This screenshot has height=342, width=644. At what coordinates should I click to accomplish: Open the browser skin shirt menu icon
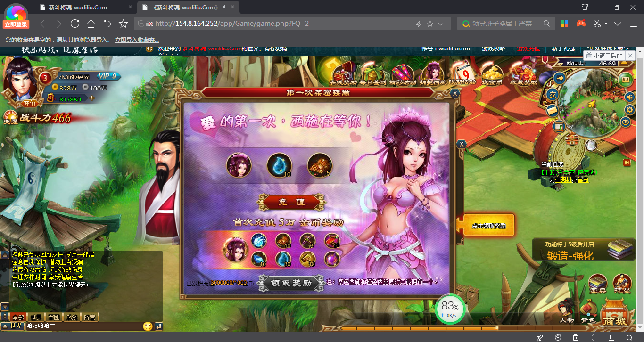coord(585,7)
